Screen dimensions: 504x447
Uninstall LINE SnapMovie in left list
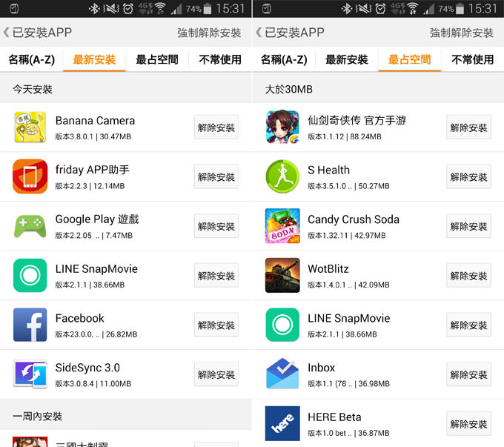click(x=216, y=276)
